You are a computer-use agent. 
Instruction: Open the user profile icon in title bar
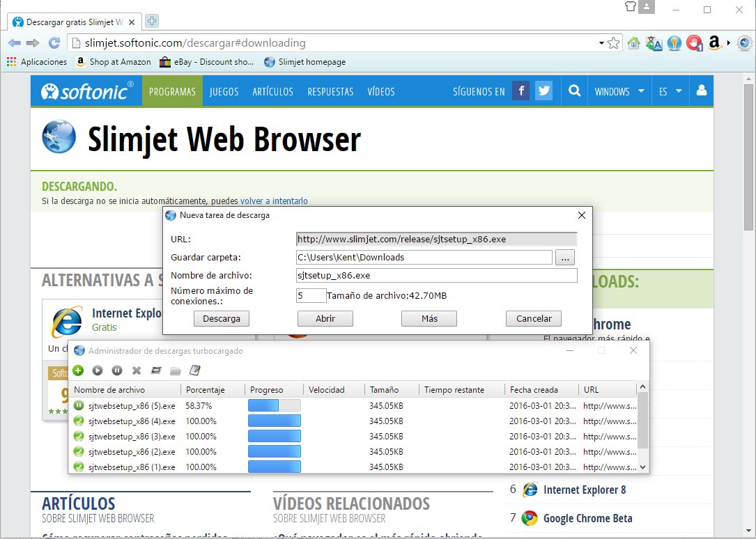click(x=647, y=7)
